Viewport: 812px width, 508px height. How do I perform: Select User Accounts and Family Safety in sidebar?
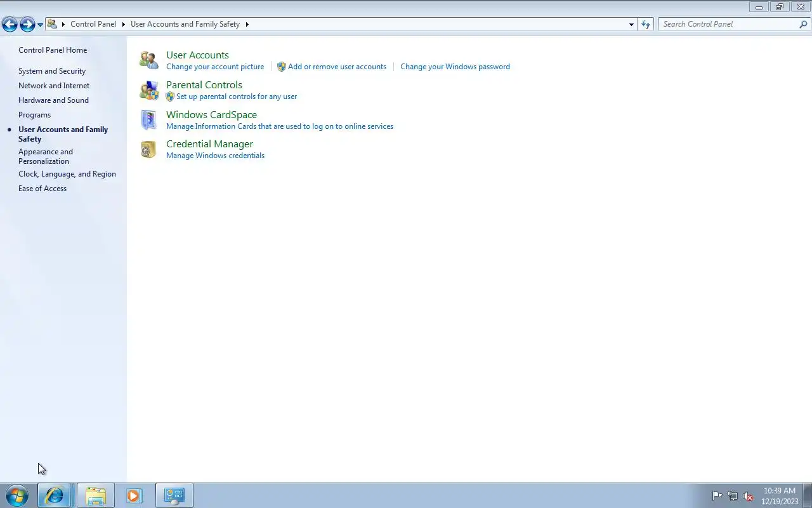[63, 134]
